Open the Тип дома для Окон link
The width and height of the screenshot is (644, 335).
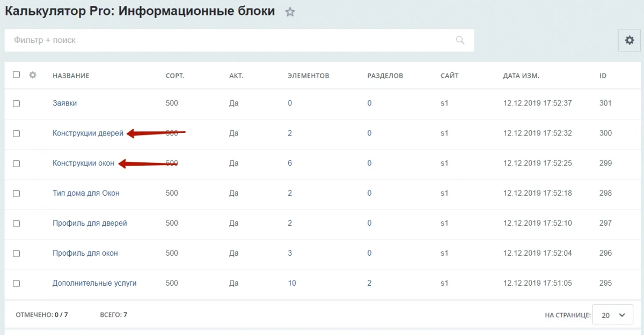(x=86, y=193)
